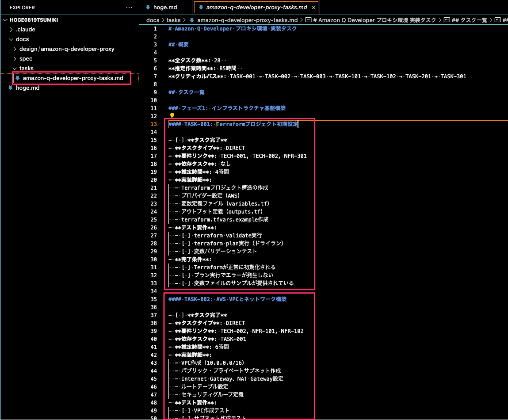Click the '全タスク数' line showing 28
This screenshot has height=420, width=508.
195,61
